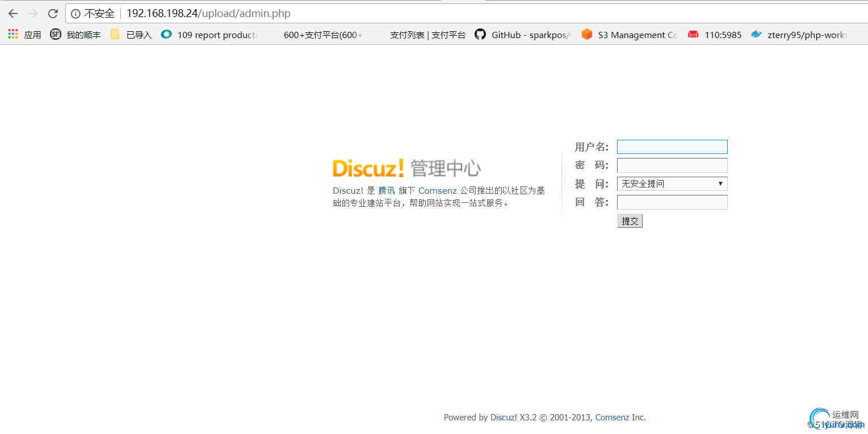Open the GitHub - sparkpos bookmark
Screen dimensions: 868x434
point(523,35)
